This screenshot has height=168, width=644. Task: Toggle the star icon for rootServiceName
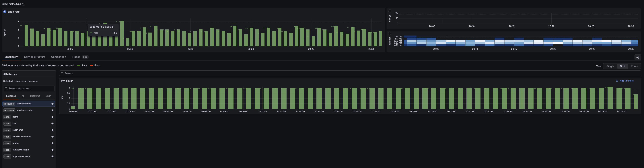pos(52,137)
